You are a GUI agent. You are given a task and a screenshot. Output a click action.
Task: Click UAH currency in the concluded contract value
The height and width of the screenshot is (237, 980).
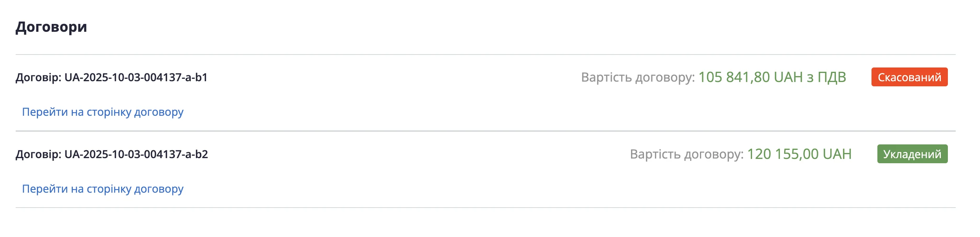coord(837,154)
